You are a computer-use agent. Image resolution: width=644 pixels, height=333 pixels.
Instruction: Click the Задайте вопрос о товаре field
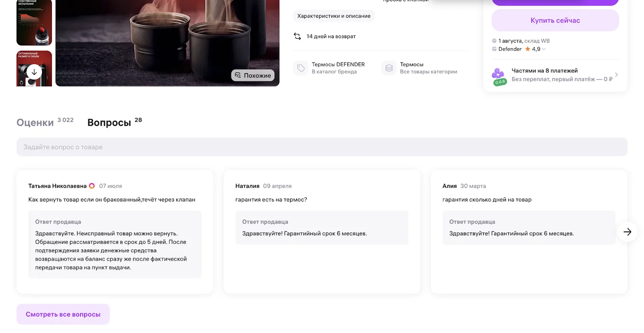tap(322, 147)
